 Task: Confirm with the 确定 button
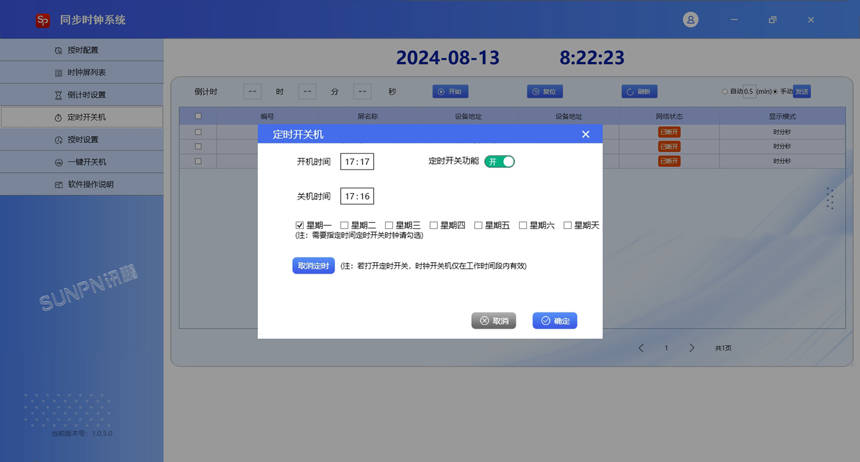pyautogui.click(x=555, y=320)
